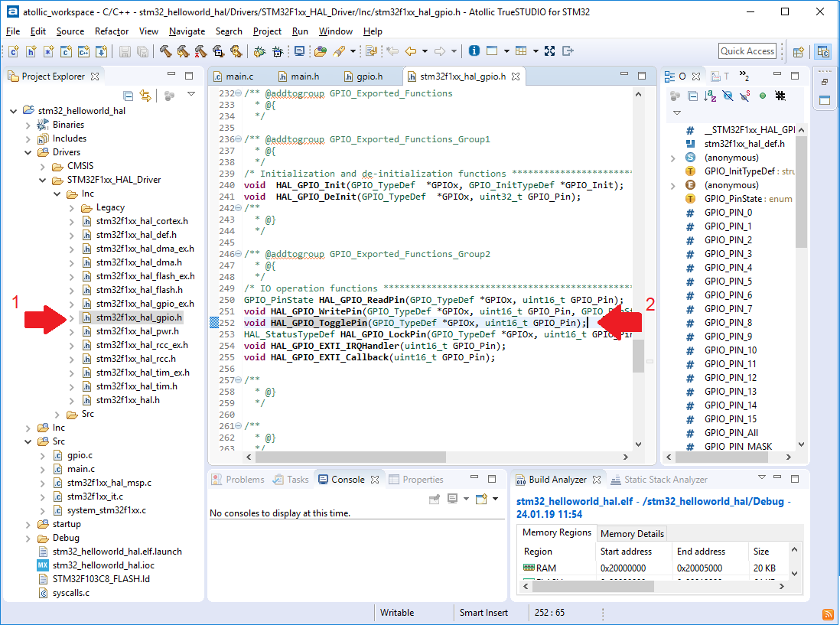Toggle hiding static members in the Outline
Image resolution: width=840 pixels, height=625 pixels.
coord(744,95)
